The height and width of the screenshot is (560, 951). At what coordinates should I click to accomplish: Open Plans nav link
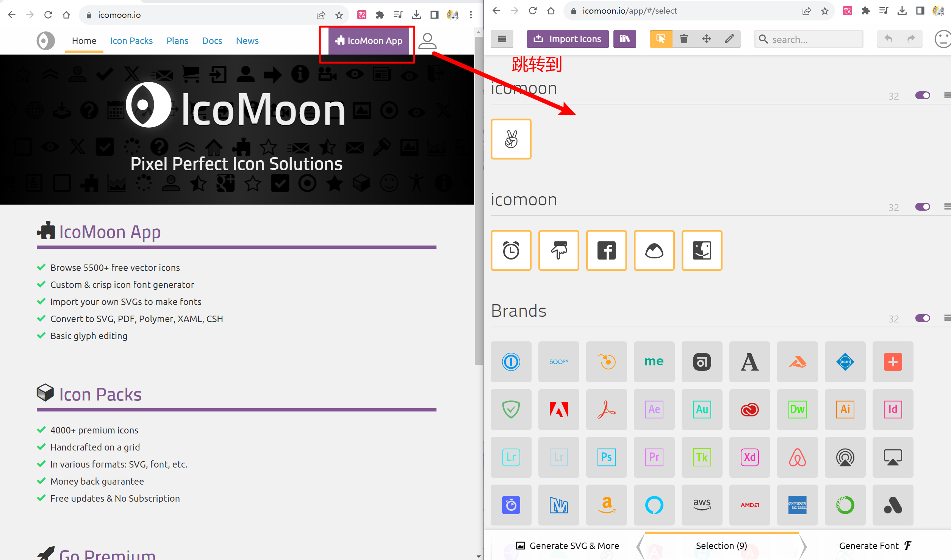point(177,41)
